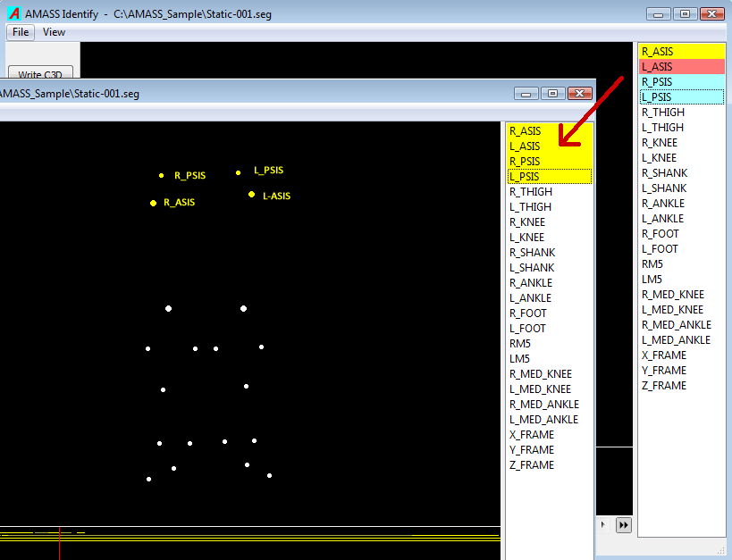This screenshot has height=560, width=732.
Task: Select X_FRAME in the front window list
Action: click(550, 434)
